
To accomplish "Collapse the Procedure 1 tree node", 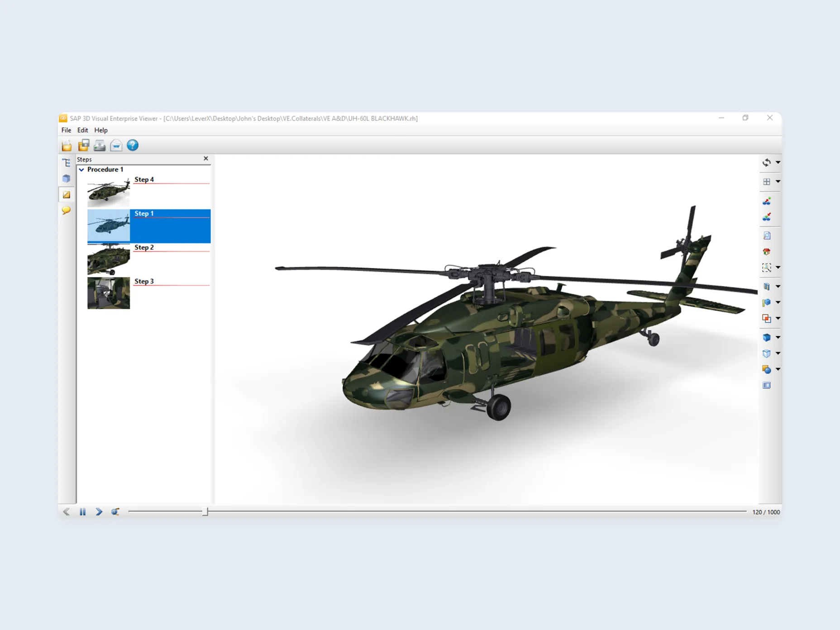I will coord(81,170).
